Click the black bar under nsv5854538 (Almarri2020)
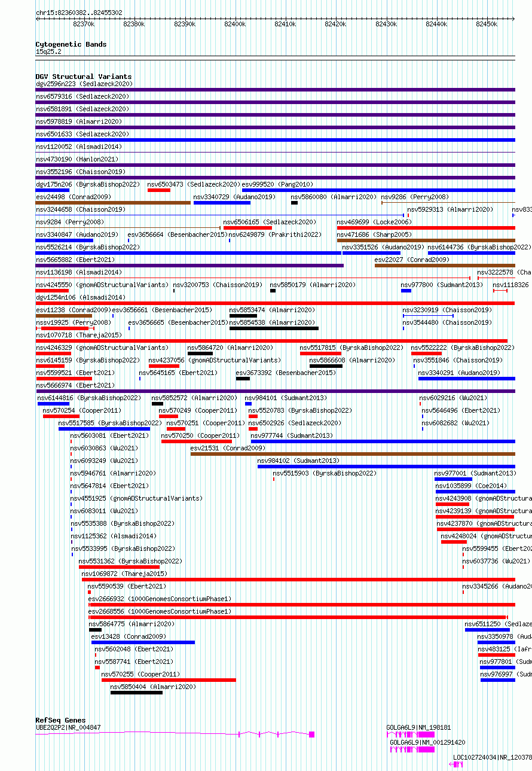The image size is (532, 771). (274, 328)
